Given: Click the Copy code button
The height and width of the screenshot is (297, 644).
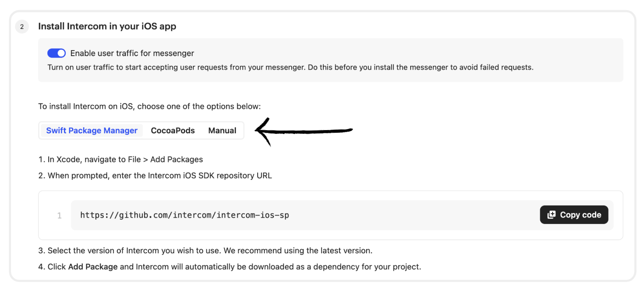Looking at the screenshot, I should (574, 215).
